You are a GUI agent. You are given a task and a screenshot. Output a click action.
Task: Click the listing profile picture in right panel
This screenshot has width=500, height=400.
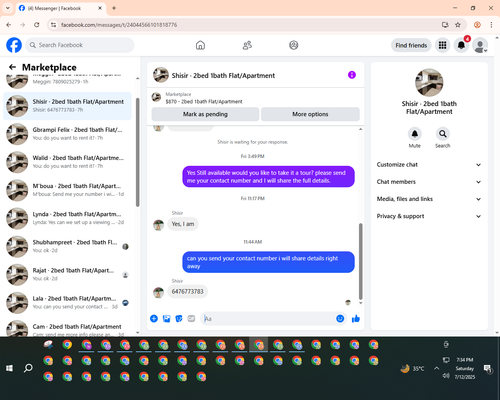[429, 83]
